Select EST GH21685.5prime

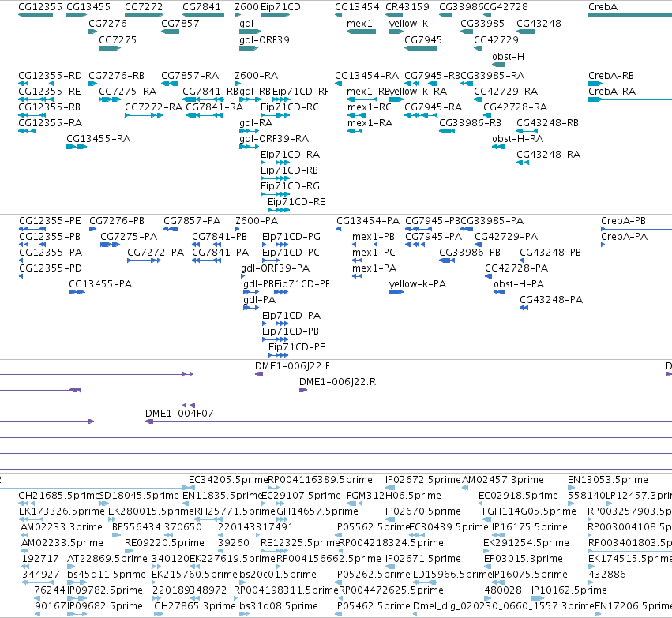coord(58,496)
